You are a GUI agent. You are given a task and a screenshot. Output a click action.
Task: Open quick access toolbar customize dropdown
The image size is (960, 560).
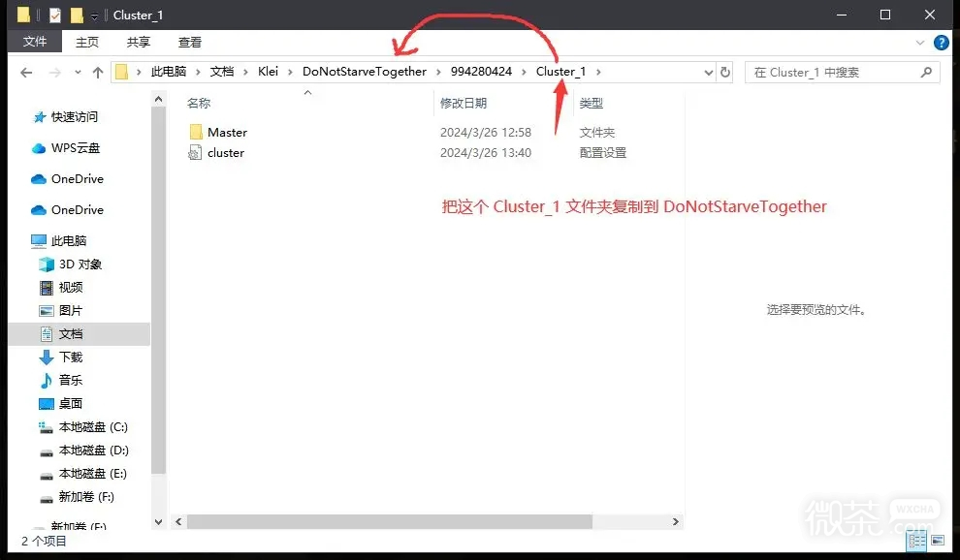pos(94,16)
